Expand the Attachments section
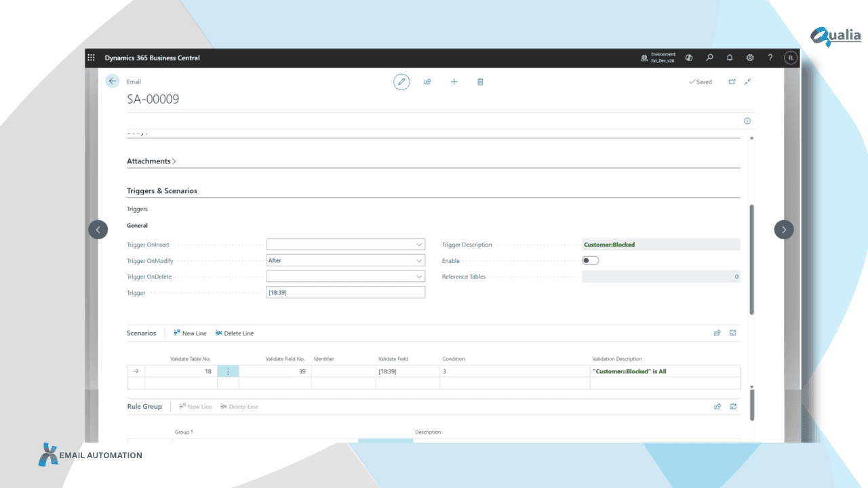This screenshot has width=868, height=488. (151, 161)
